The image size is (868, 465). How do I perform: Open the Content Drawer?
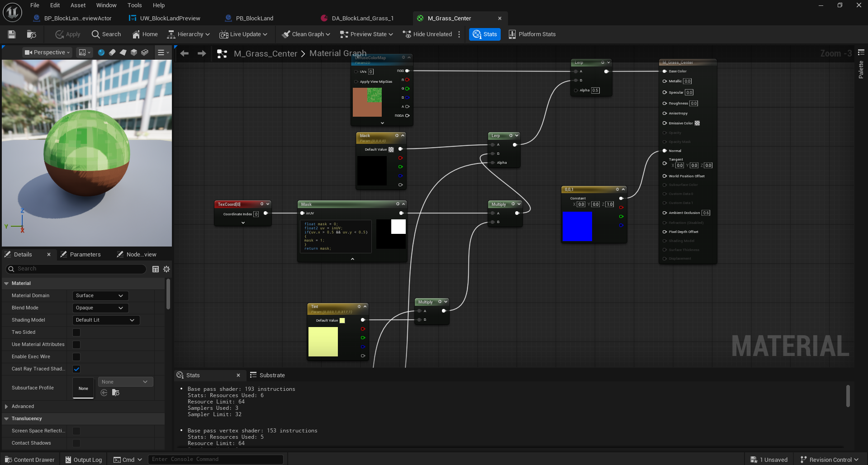tap(29, 460)
